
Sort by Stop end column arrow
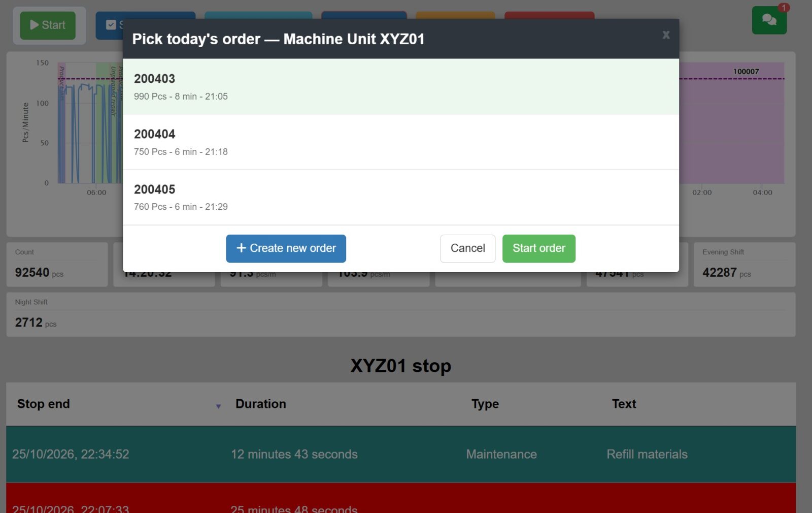tap(218, 406)
